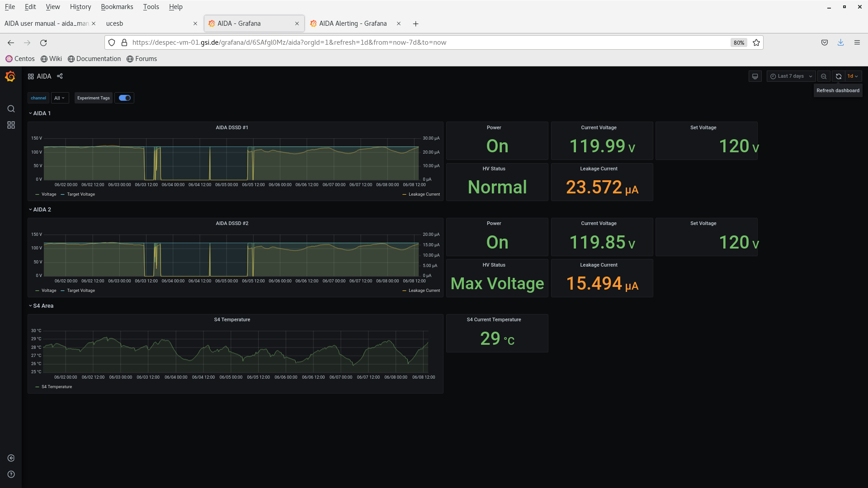Open the Last 7 days time picker
868x488 pixels.
[x=791, y=76]
